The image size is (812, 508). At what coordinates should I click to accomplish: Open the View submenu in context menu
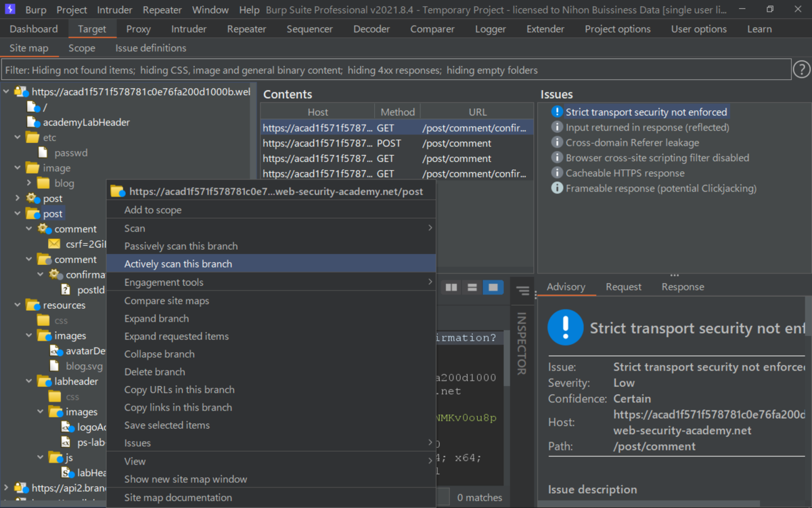[271, 461]
